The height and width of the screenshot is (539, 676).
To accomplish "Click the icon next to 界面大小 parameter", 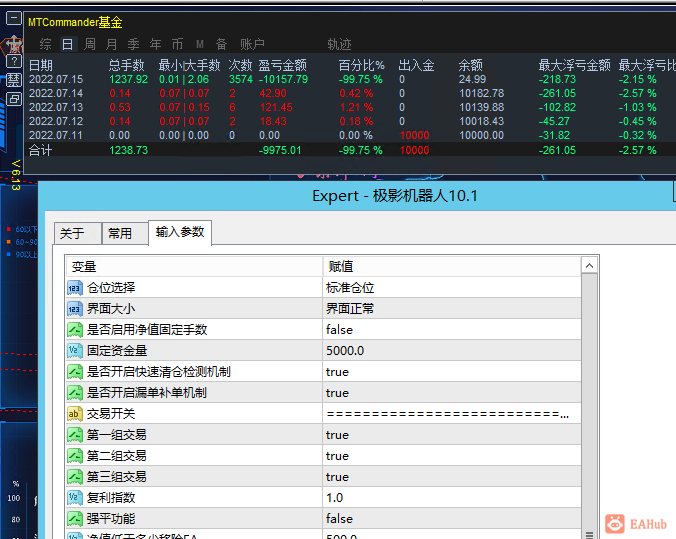I will point(75,309).
